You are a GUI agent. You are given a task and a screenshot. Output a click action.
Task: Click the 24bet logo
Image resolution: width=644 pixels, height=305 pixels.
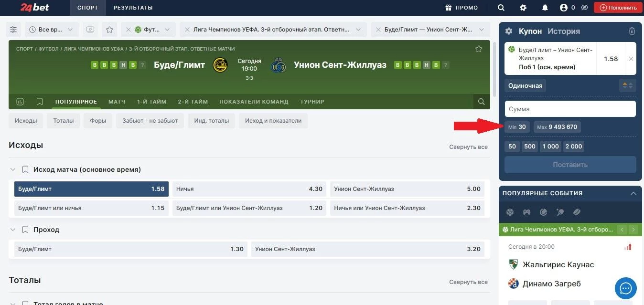(34, 7)
